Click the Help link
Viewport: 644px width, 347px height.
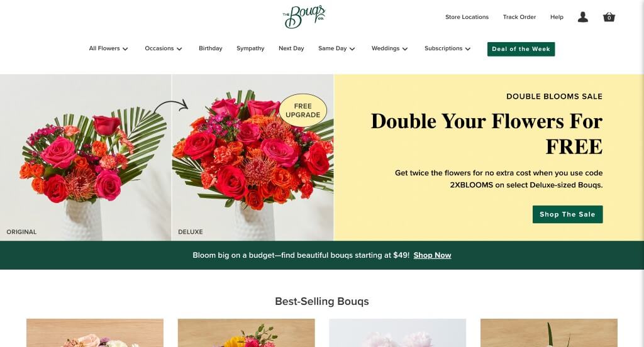[557, 17]
